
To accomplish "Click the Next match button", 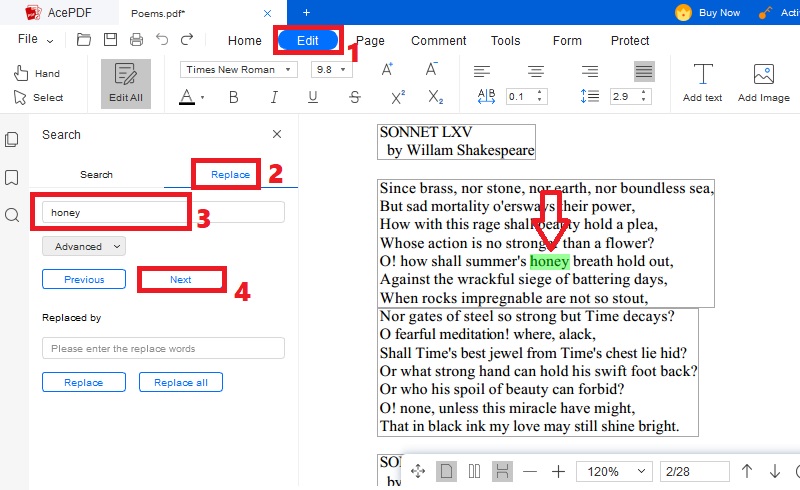I will coord(181,279).
